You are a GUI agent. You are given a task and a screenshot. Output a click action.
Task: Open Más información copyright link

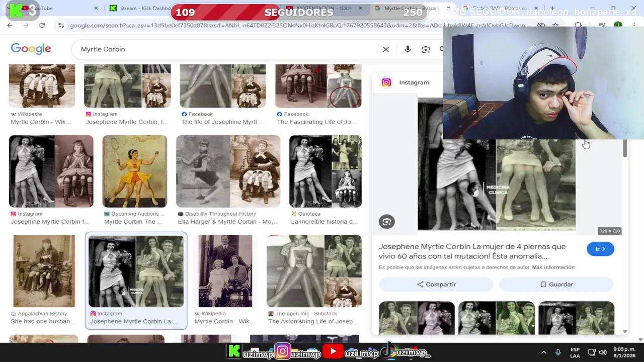coord(553,267)
